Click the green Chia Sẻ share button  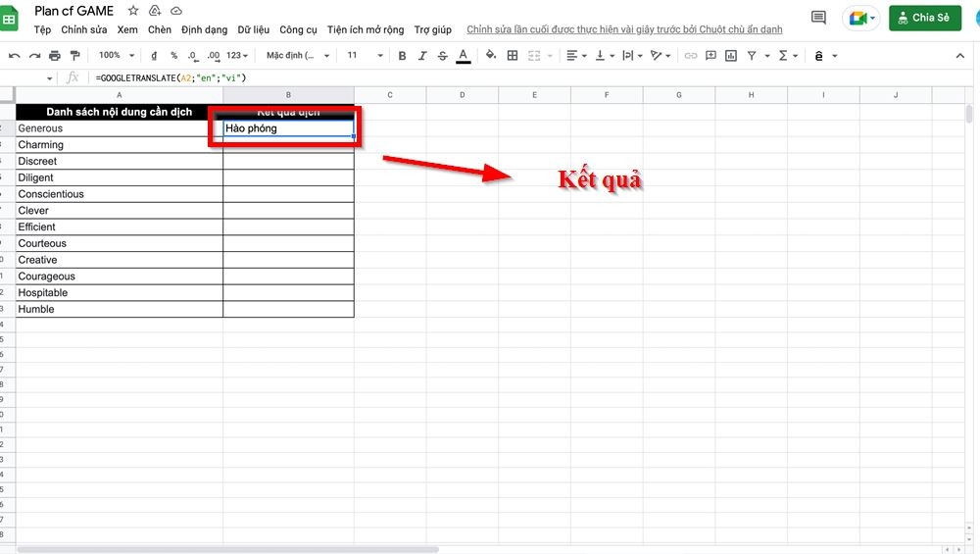[925, 18]
